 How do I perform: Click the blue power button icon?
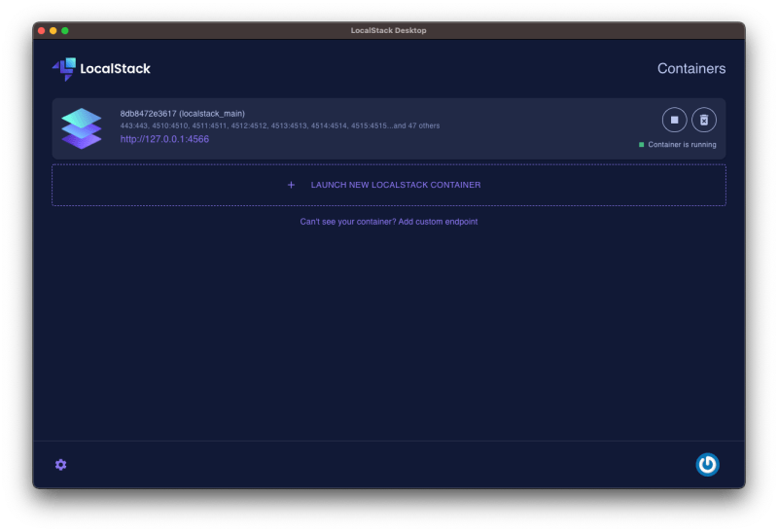(707, 465)
